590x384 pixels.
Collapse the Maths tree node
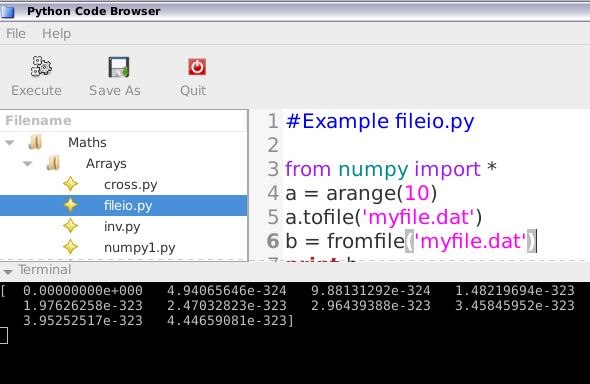(10, 143)
